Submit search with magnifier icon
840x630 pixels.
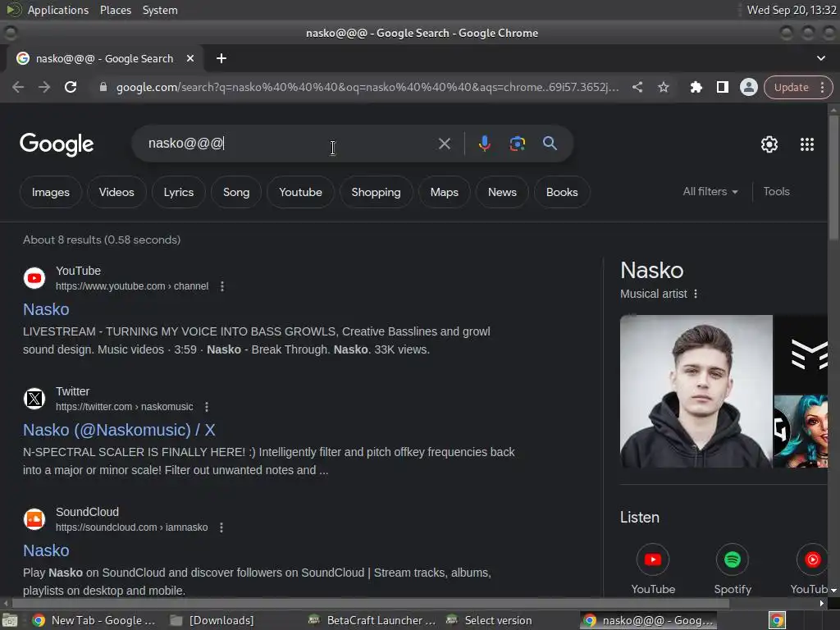[x=550, y=144]
